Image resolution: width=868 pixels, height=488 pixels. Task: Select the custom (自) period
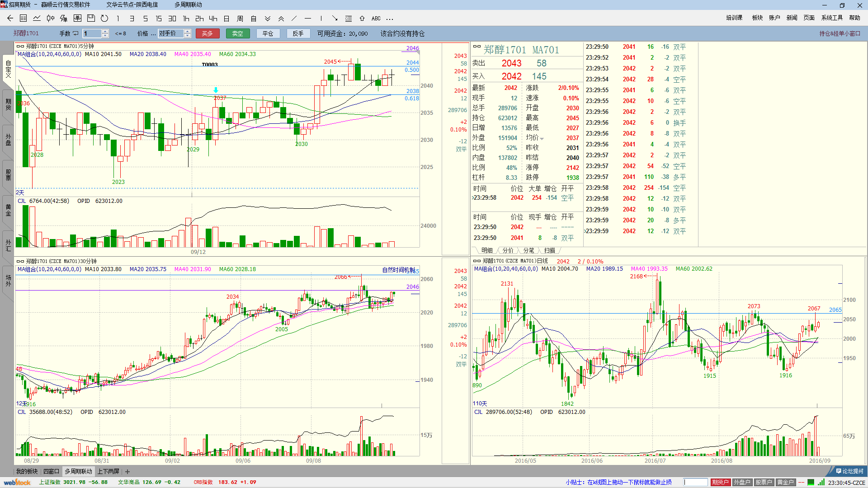pyautogui.click(x=254, y=19)
